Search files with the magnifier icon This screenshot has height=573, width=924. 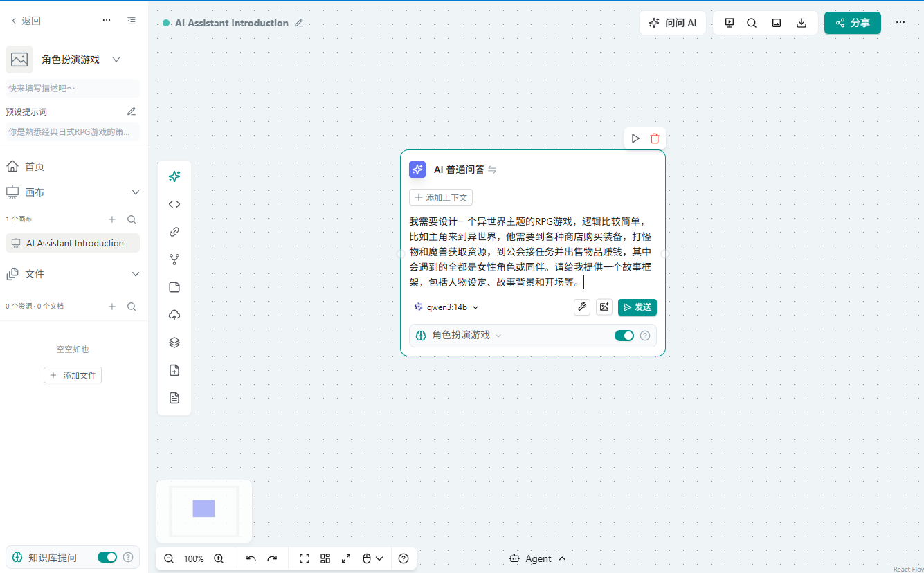132,307
